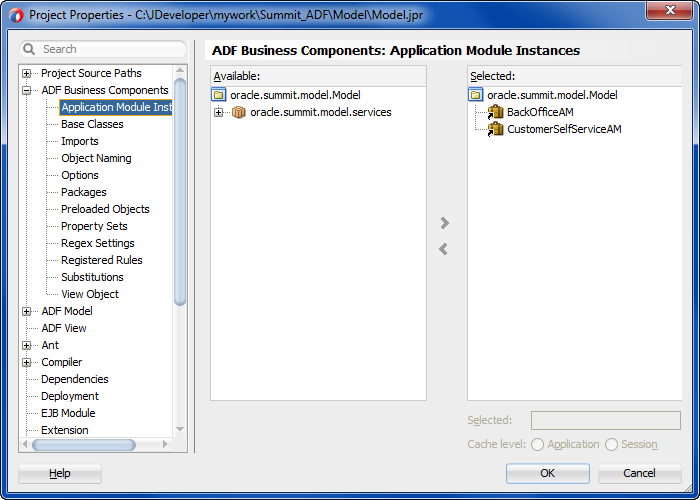Image resolution: width=700 pixels, height=500 pixels.
Task: Open the Imports page
Action: 80,141
